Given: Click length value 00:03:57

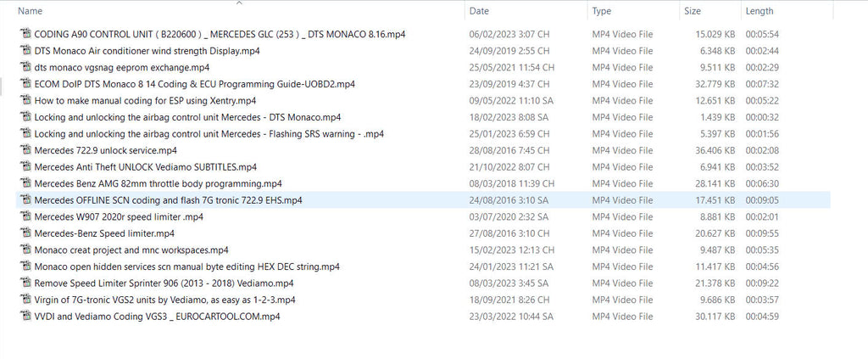Looking at the screenshot, I should [x=762, y=300].
